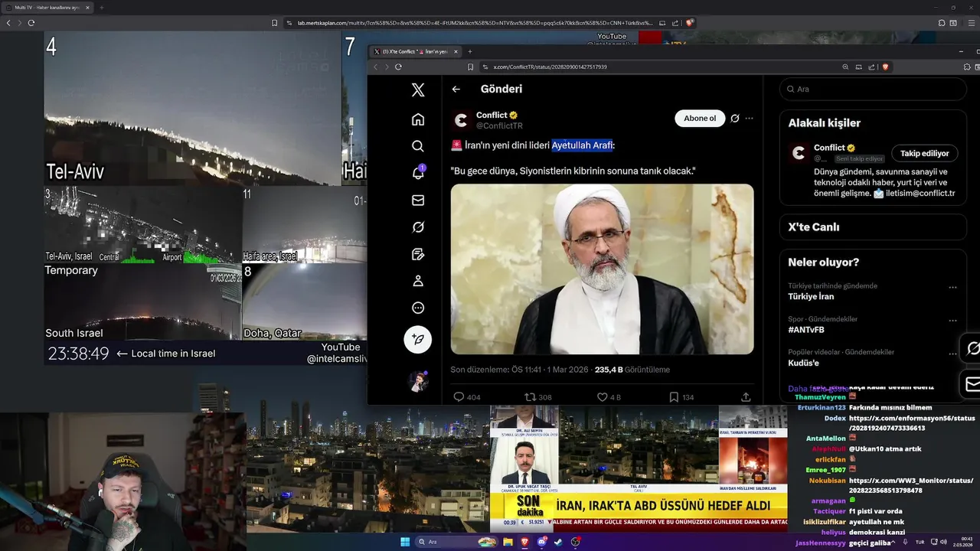
Task: Bookmark the post showing 134
Action: [x=681, y=397]
